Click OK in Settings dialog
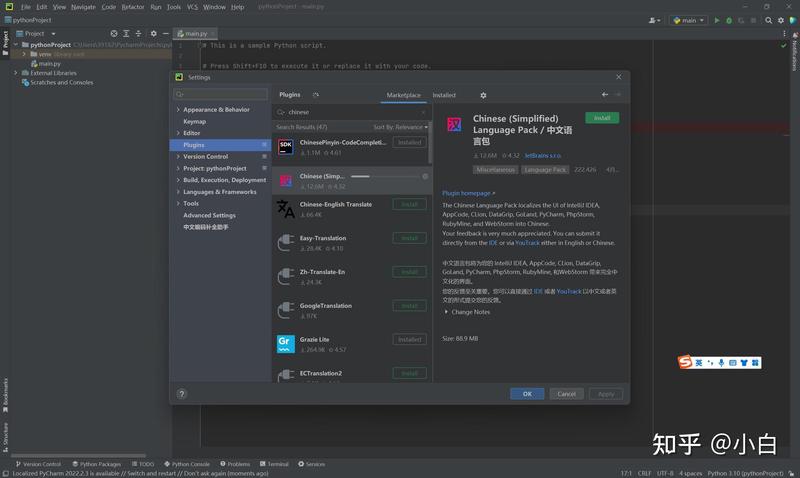The height and width of the screenshot is (478, 800). coord(527,394)
